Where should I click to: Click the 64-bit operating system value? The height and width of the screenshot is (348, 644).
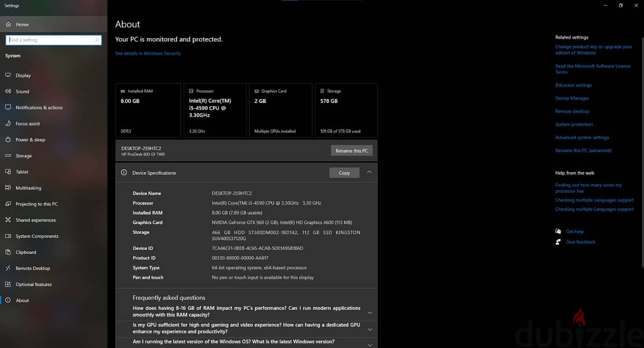pos(259,267)
